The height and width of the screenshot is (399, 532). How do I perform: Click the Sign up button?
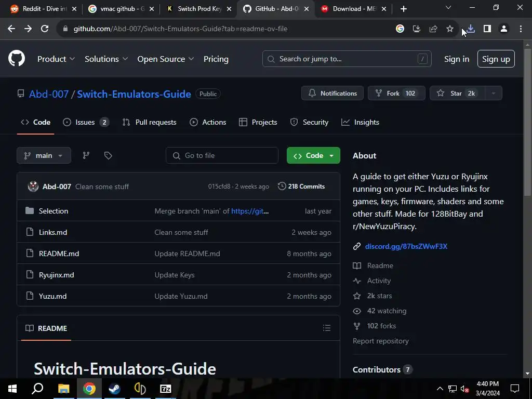(x=496, y=59)
